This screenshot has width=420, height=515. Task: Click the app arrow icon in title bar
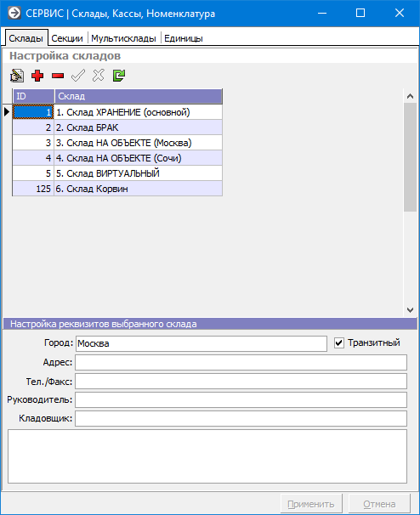coord(14,13)
